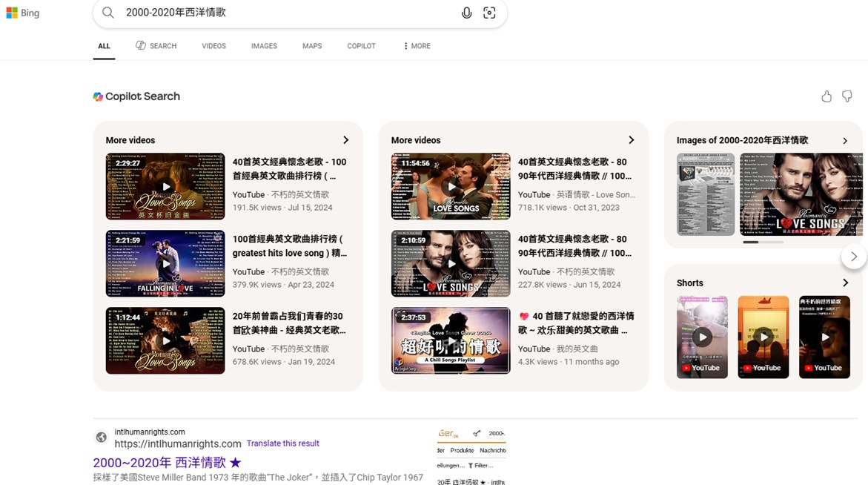Image resolution: width=868 pixels, height=485 pixels.
Task: Click the Copilot Search logo icon
Action: [x=98, y=96]
